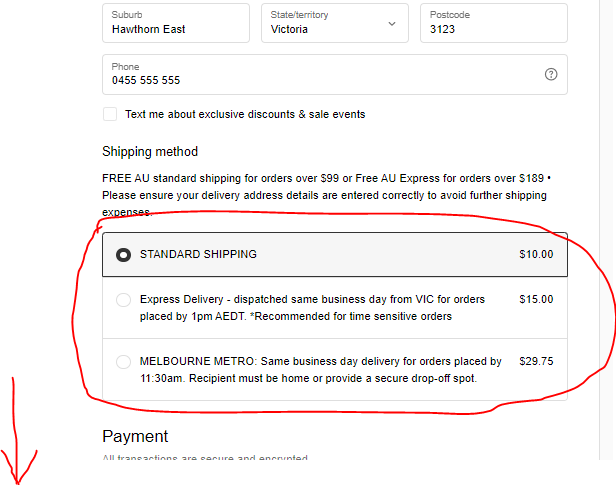Open the State/territory dropdown showing Victoria
Screen dimensions: 616x485
335,23
